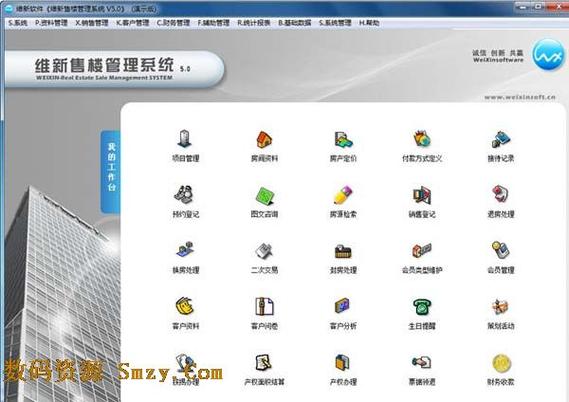Open the 房源检索 pencil icon
Image resolution: width=569 pixels, height=402 pixels.
[x=343, y=195]
